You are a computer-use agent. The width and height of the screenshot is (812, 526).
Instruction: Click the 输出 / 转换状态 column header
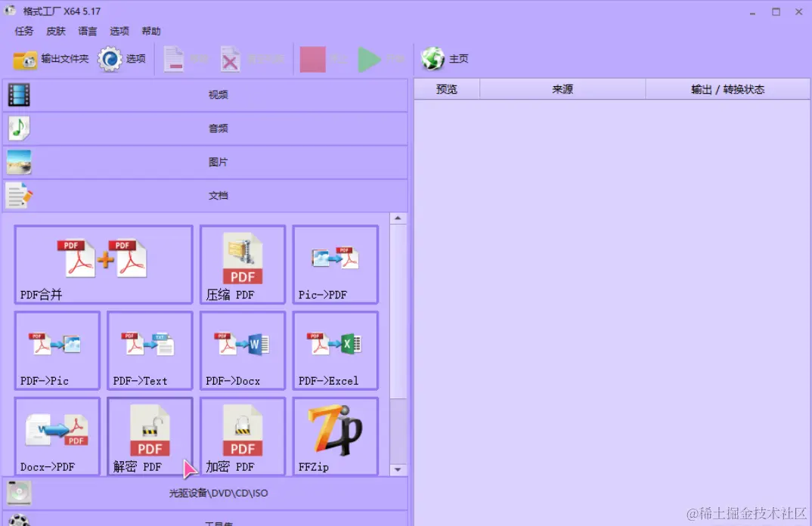tap(727, 89)
